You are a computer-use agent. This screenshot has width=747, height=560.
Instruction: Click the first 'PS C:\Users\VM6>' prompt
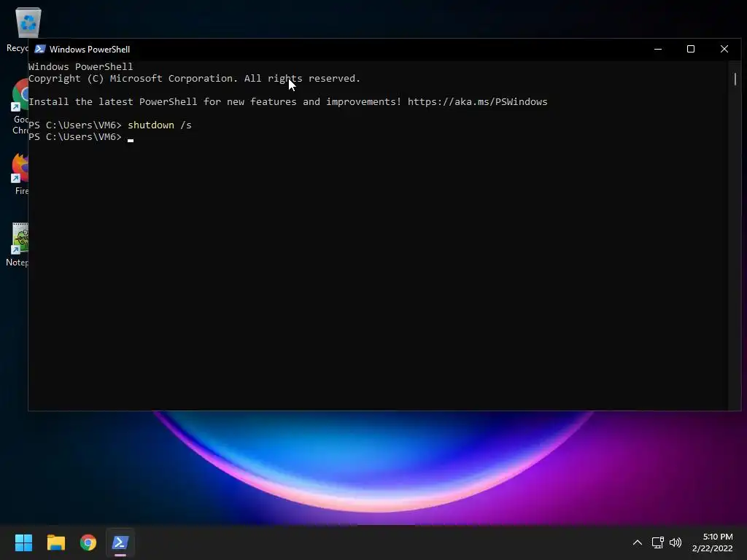coord(75,125)
